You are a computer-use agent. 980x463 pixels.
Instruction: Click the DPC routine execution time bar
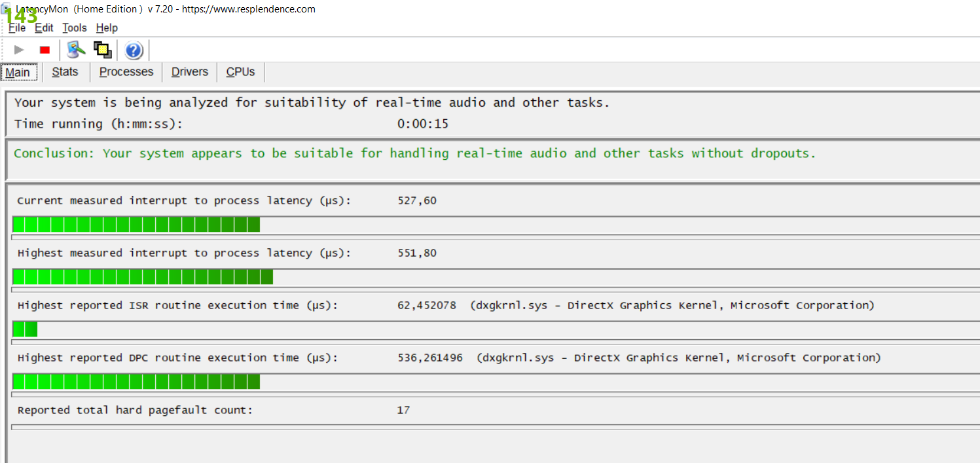[136, 382]
